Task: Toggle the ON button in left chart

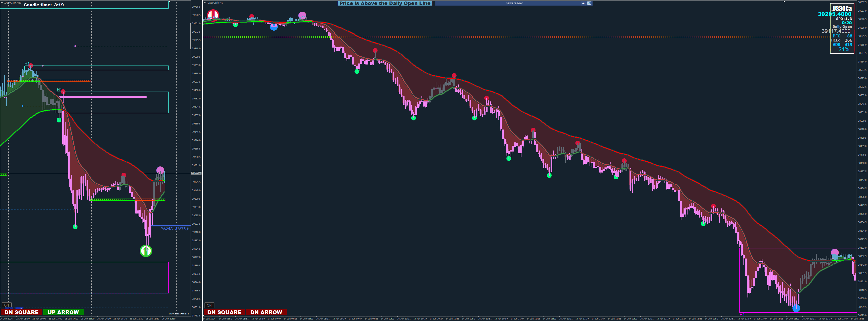Action: click(6, 305)
